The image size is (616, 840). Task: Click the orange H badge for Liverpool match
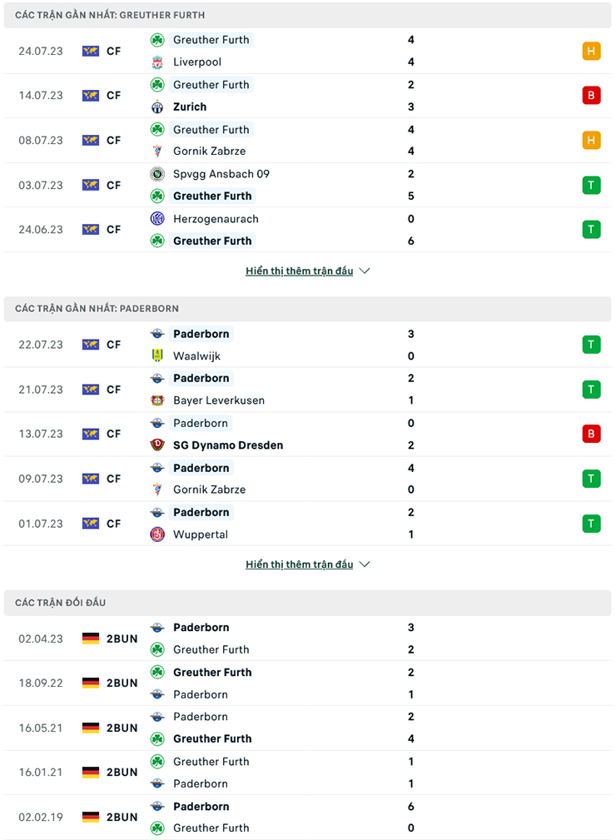tap(591, 51)
